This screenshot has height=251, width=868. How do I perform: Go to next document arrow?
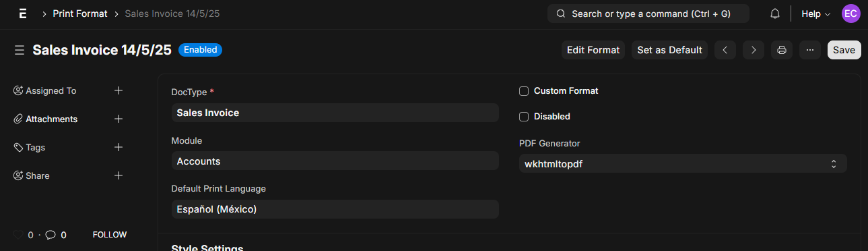pos(754,50)
